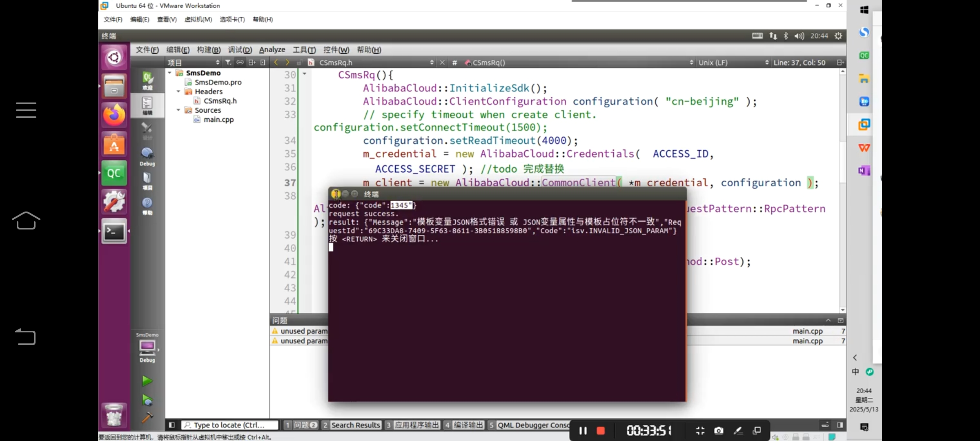Click the green Run button
This screenshot has height=441, width=980.
point(147,381)
